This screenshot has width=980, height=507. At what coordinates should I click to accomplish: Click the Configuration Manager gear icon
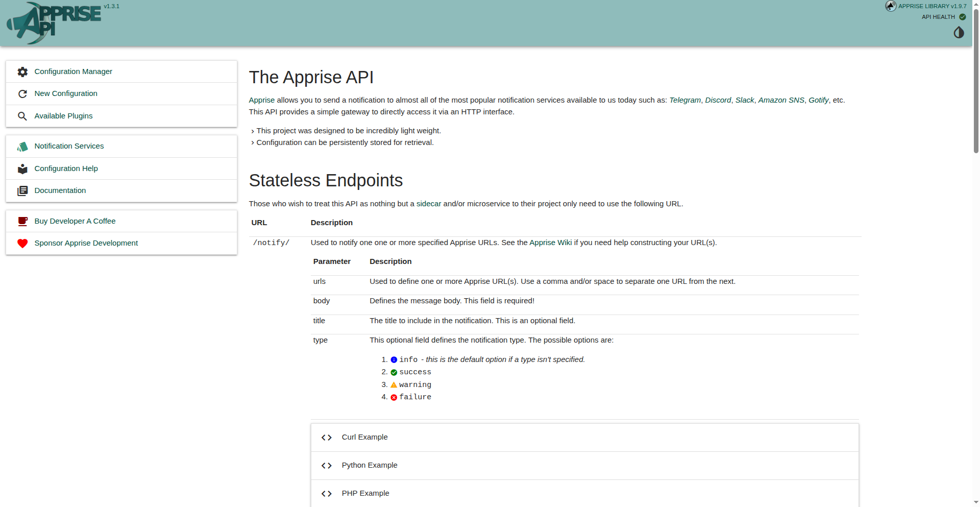(x=22, y=72)
